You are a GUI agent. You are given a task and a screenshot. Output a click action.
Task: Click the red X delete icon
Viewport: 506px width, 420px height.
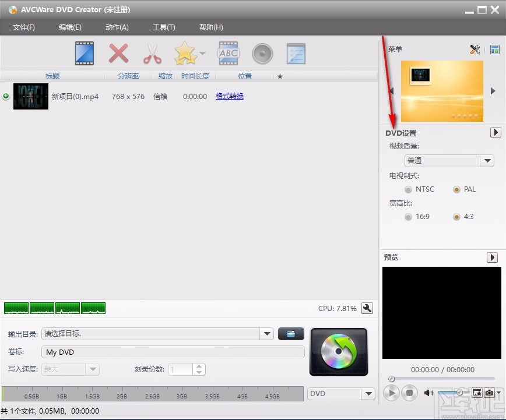(118, 53)
